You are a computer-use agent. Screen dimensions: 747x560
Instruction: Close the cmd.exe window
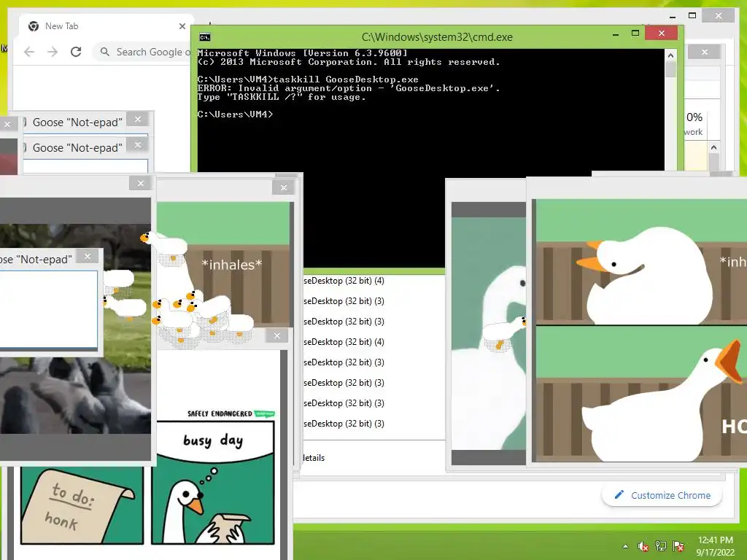coord(661,33)
